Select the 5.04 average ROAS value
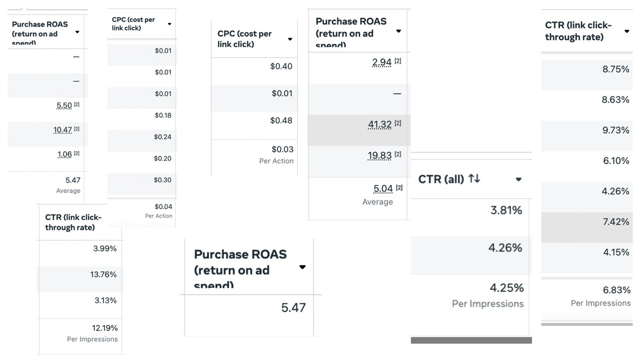 coord(383,189)
